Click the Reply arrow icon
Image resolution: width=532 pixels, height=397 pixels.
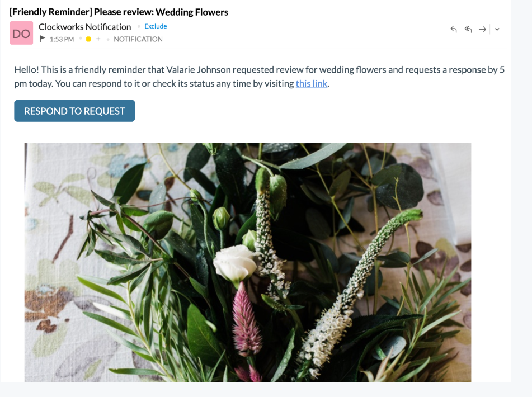(x=454, y=30)
